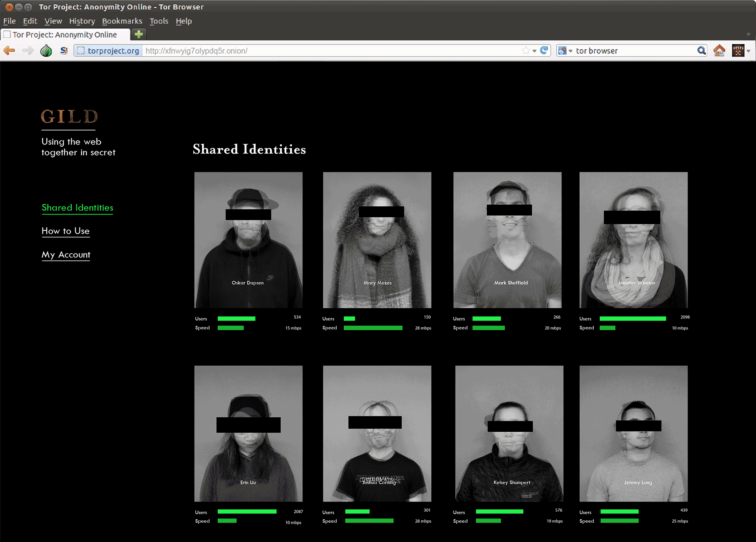Bookmark this page with the star icon
Image resolution: width=756 pixels, height=542 pixels.
(x=526, y=50)
